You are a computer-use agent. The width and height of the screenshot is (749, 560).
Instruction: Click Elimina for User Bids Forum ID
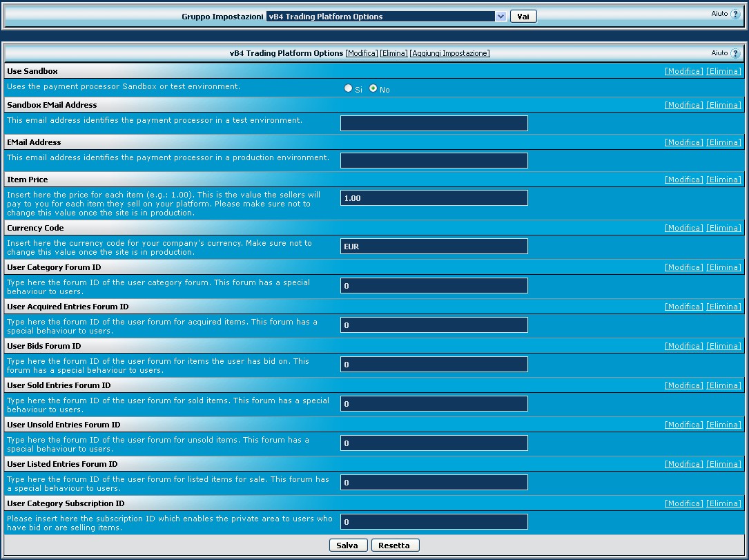click(723, 346)
